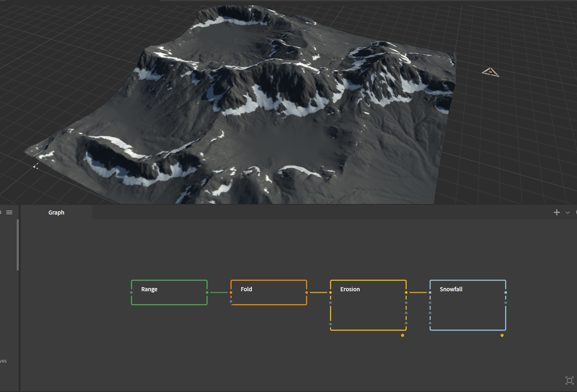Screen dimensions: 577x392
Task: Switch to the Graph tab
Action: [56, 212]
